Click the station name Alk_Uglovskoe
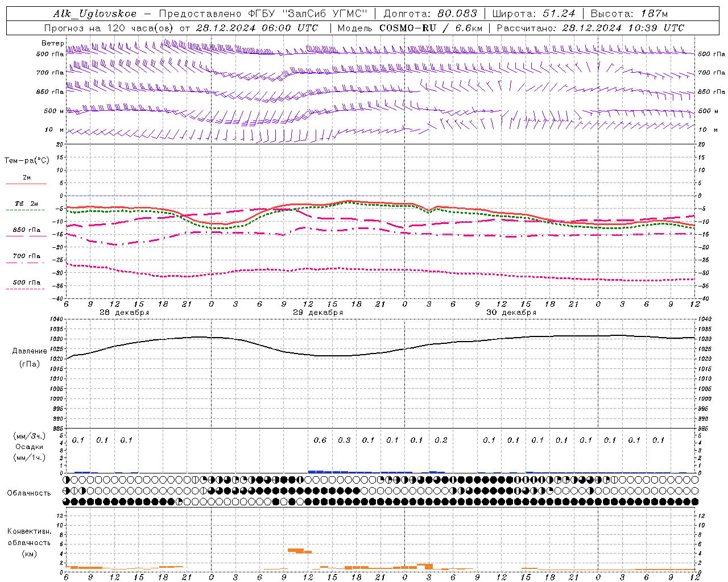The width and height of the screenshot is (728, 582). (x=95, y=14)
